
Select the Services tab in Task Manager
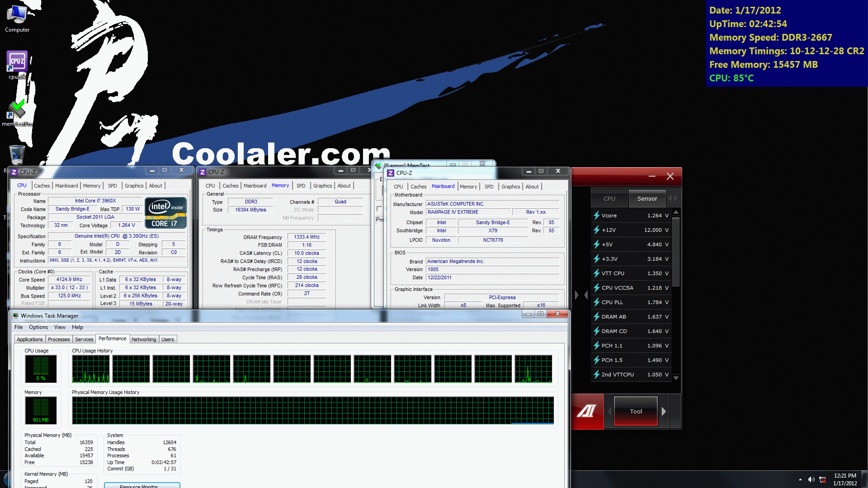point(84,339)
